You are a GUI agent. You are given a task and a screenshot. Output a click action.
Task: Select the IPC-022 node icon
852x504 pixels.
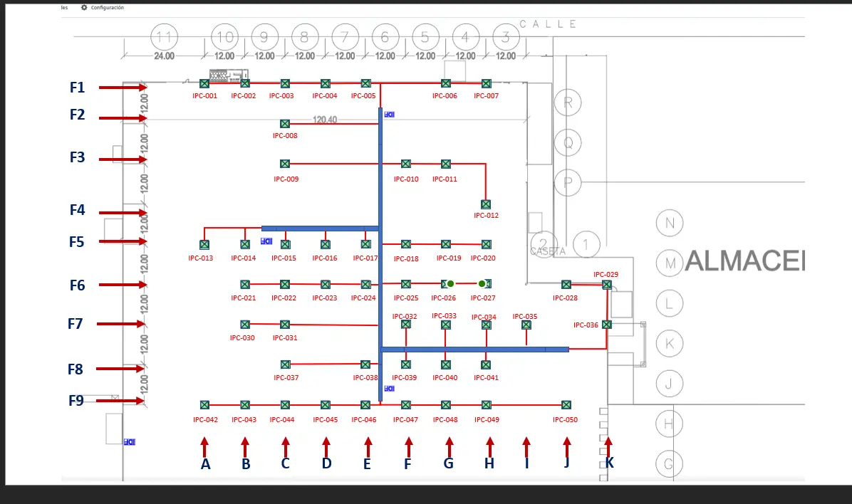(285, 284)
